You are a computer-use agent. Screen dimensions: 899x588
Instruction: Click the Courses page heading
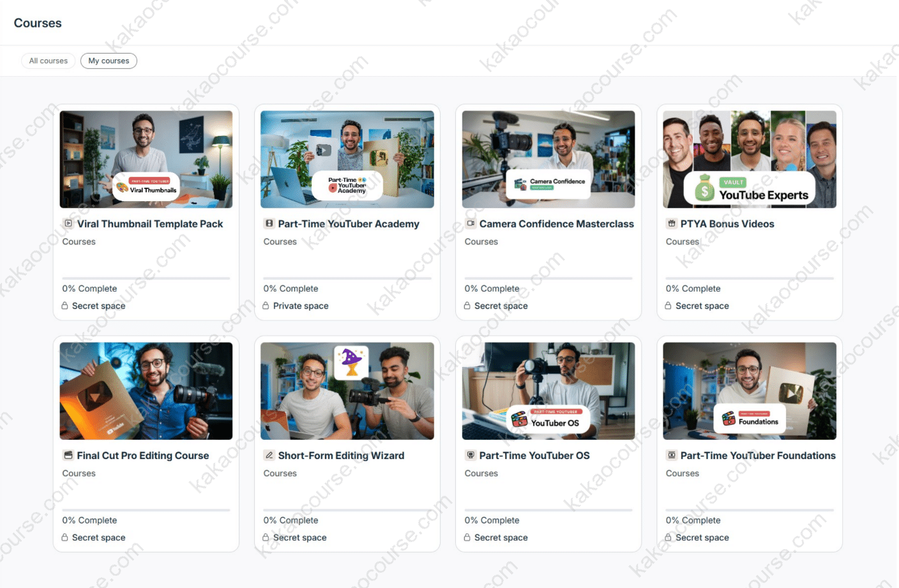point(38,23)
